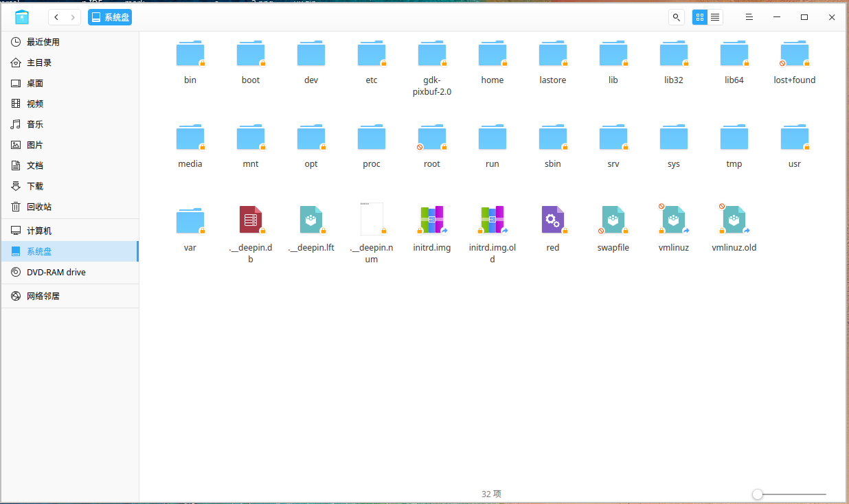Open the boot folder

click(251, 54)
